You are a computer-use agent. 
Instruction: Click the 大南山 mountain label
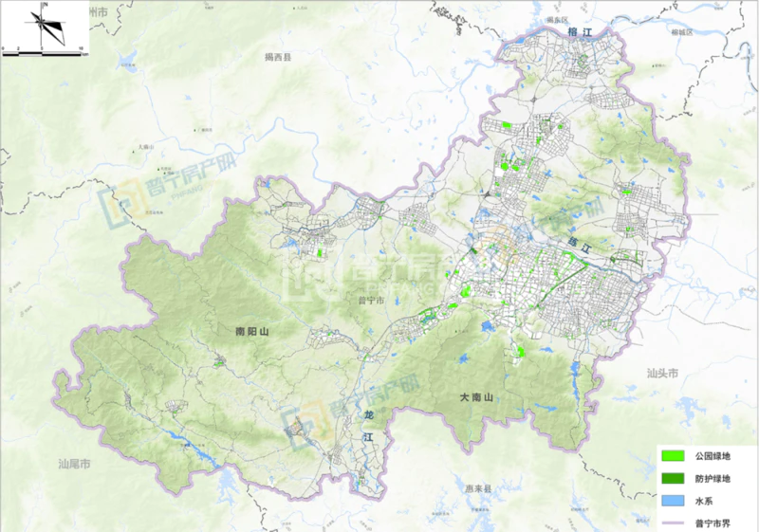click(476, 397)
